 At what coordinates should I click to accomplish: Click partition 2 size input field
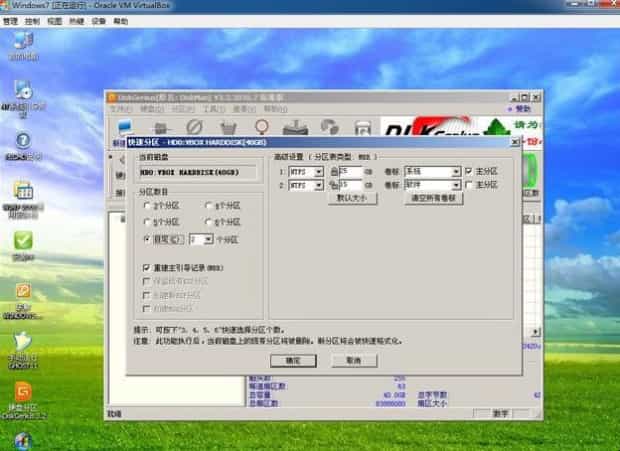point(350,185)
